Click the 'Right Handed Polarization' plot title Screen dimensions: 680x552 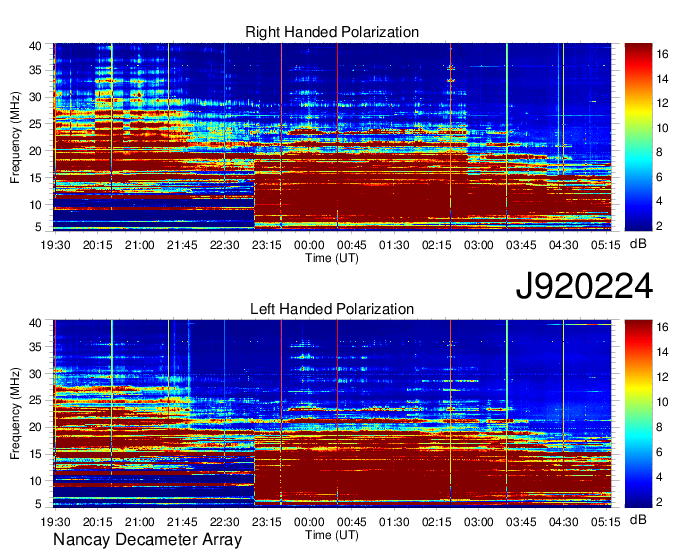[x=332, y=32]
